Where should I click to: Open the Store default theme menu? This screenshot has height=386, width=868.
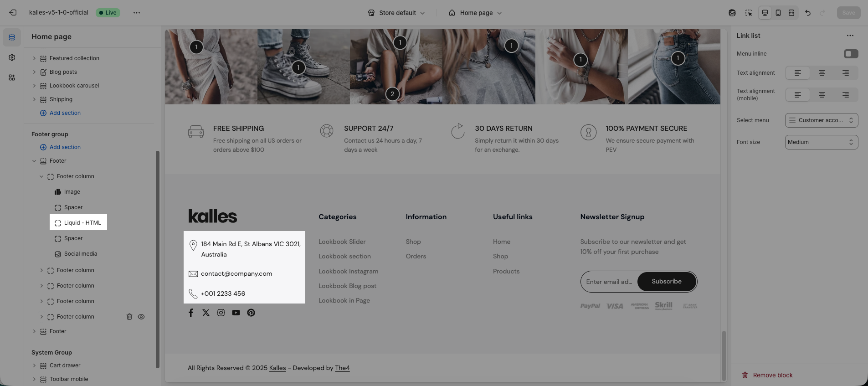pos(396,13)
